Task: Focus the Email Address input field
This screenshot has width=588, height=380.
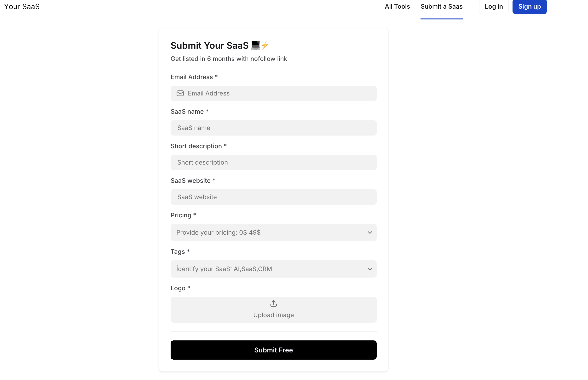Action: click(x=274, y=93)
